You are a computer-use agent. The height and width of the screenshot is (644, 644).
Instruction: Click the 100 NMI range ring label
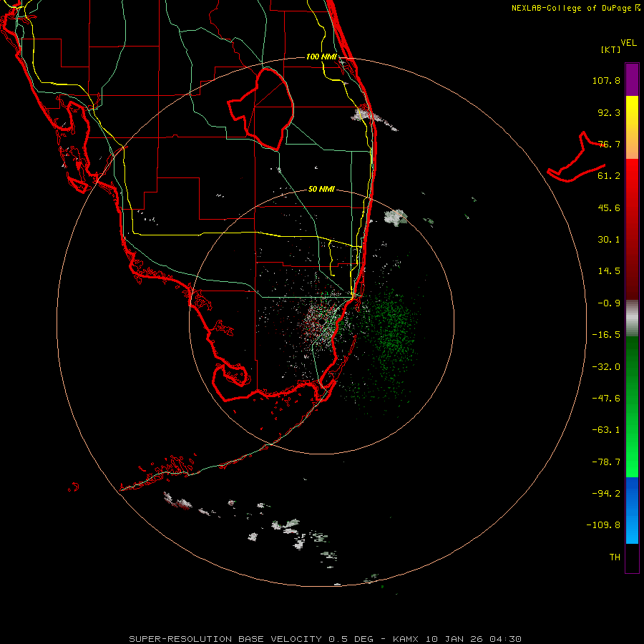pos(321,57)
